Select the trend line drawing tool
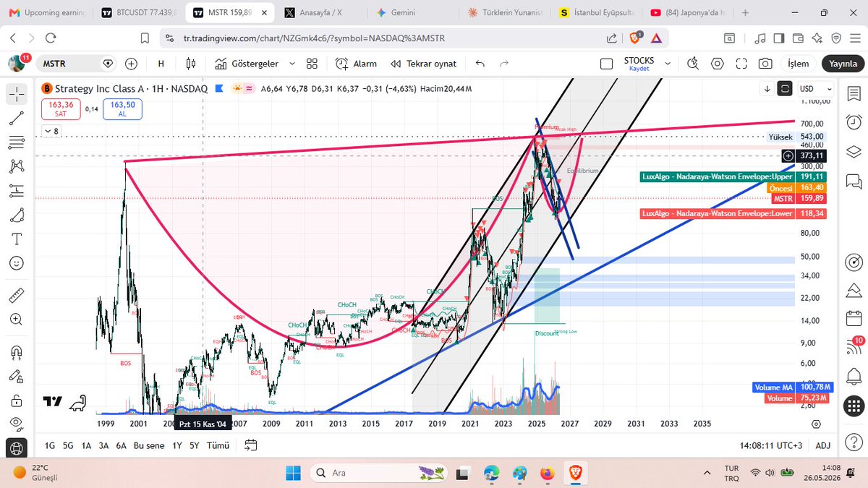The height and width of the screenshot is (488, 868). coord(17,118)
